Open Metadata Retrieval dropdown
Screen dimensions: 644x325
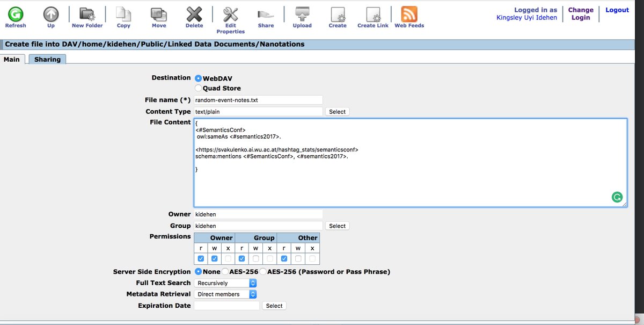(x=226, y=294)
